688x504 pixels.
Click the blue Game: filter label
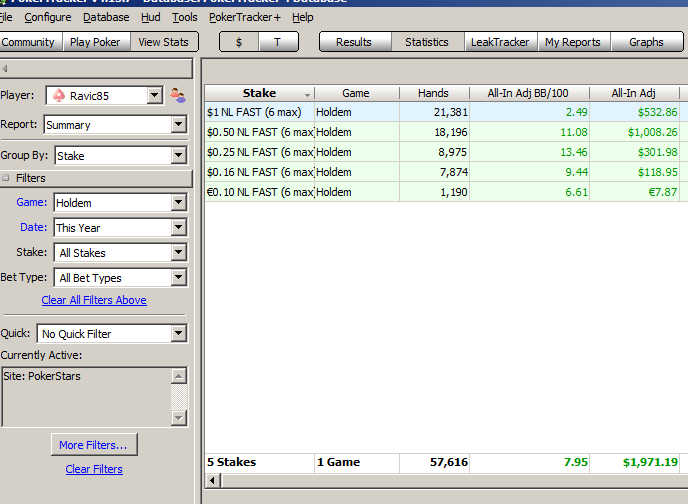coord(32,202)
